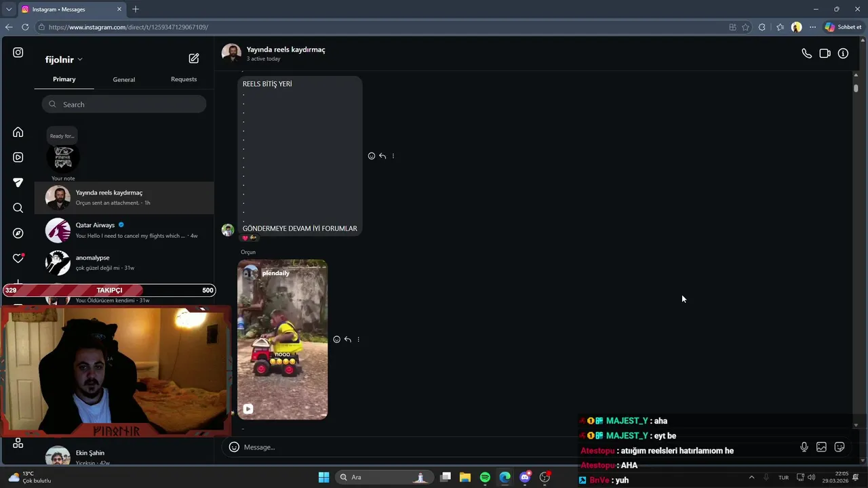Start a video call from chat header
The image size is (868, 488).
(x=825, y=54)
